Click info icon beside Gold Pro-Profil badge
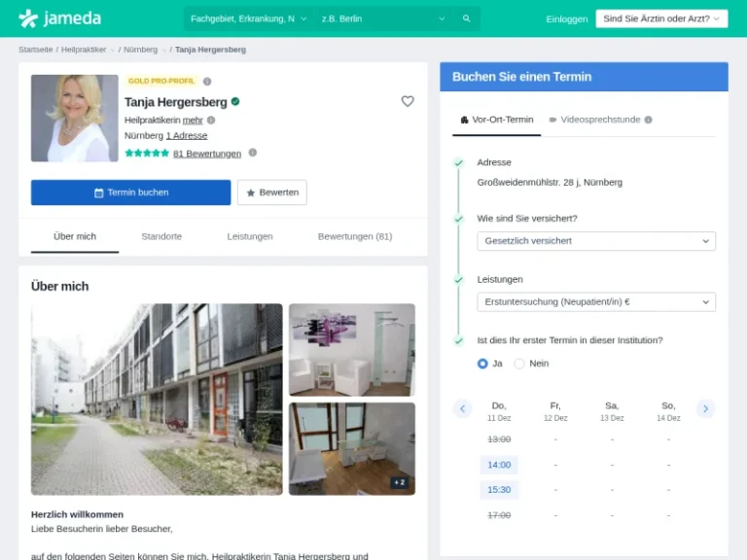Image resolution: width=747 pixels, height=560 pixels. 207,82
